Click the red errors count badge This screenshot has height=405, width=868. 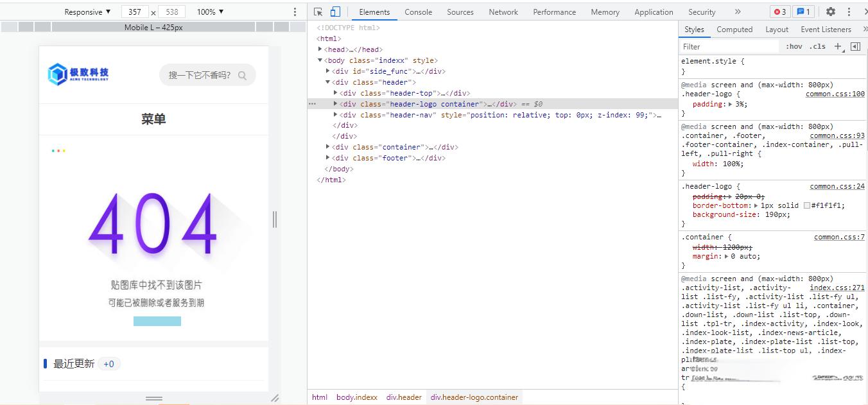coord(780,12)
